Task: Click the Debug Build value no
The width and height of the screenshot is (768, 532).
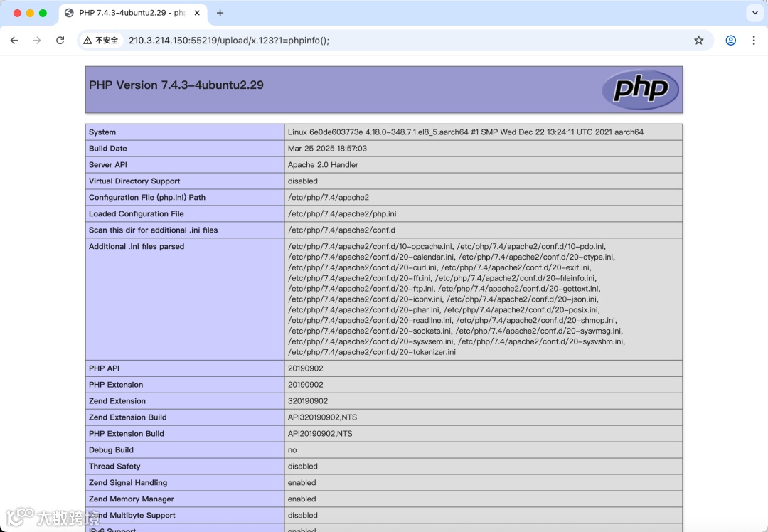Action: 292,449
